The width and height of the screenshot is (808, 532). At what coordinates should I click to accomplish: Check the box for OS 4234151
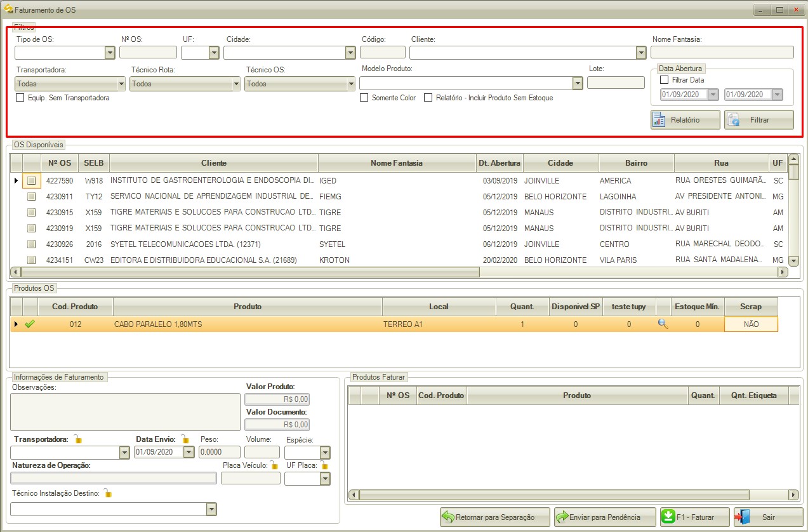click(x=31, y=260)
